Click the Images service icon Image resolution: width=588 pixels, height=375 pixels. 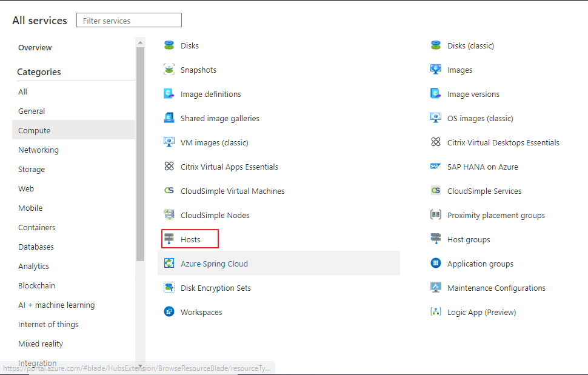click(x=436, y=70)
